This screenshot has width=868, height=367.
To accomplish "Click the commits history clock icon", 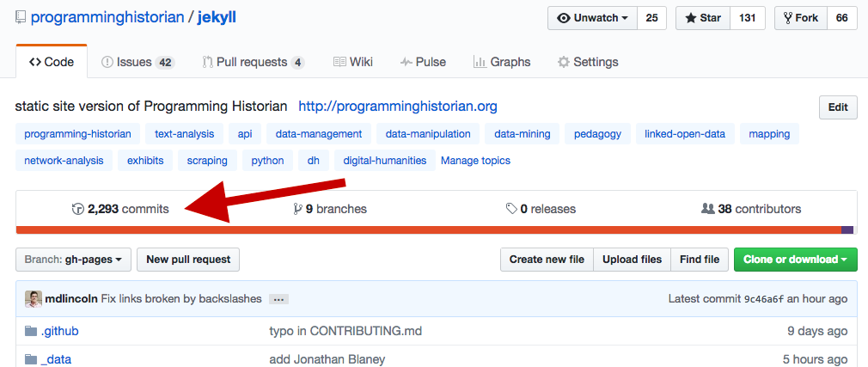I will tap(77, 209).
